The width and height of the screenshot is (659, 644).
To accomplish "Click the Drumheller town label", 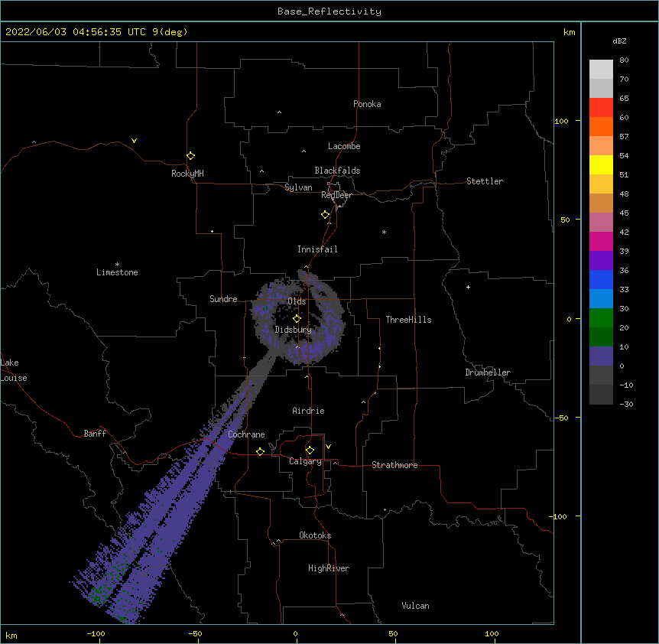I will (x=488, y=372).
